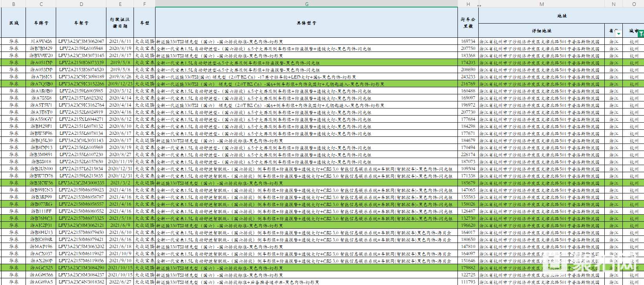This screenshot has width=644, height=285.
Task: Select the 具体型号 header cell
Action: [x=306, y=23]
